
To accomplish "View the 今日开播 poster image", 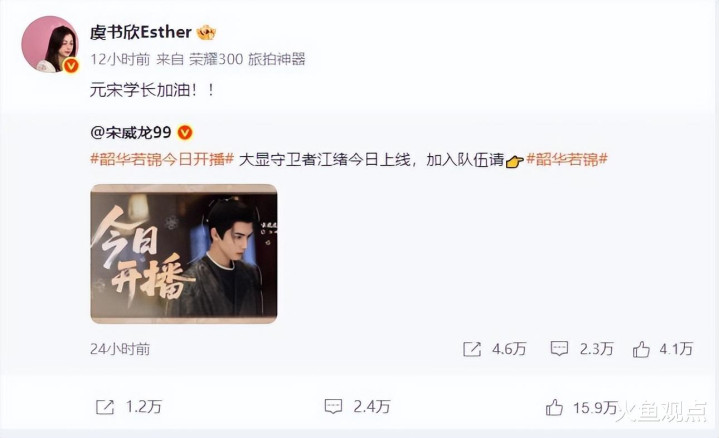I will click(x=183, y=254).
